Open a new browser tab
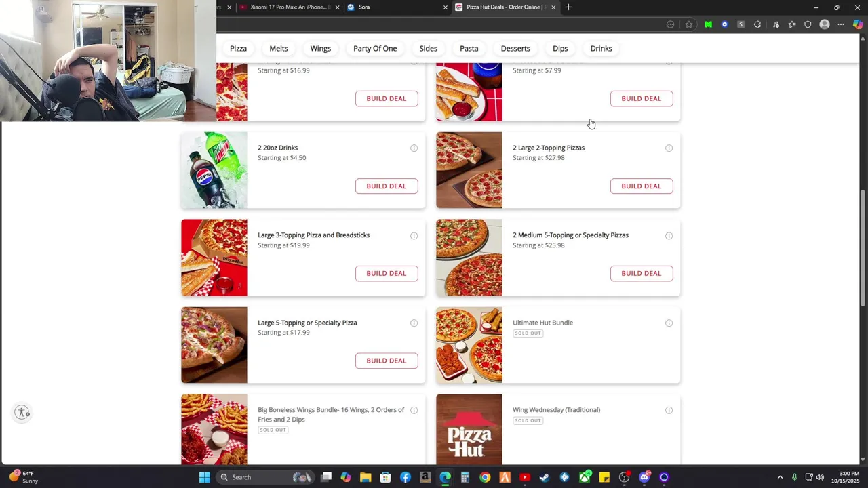The height and width of the screenshot is (488, 868). click(x=568, y=7)
